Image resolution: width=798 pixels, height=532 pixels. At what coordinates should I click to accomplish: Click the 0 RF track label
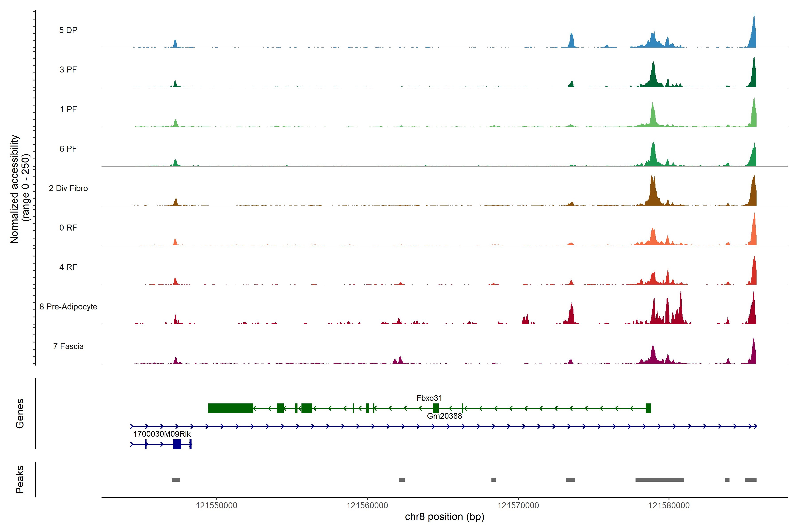tap(68, 228)
